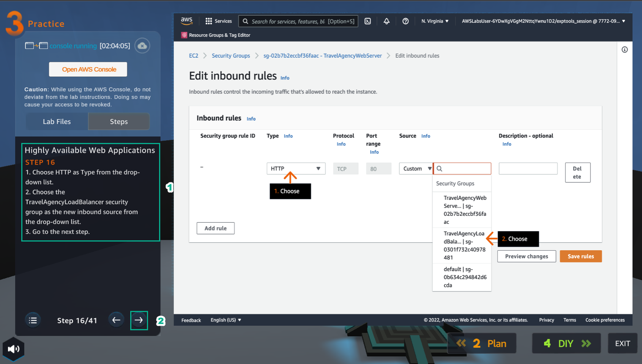Go to phase 2 Plan
The width and height of the screenshot is (642, 364).
tap(482, 344)
